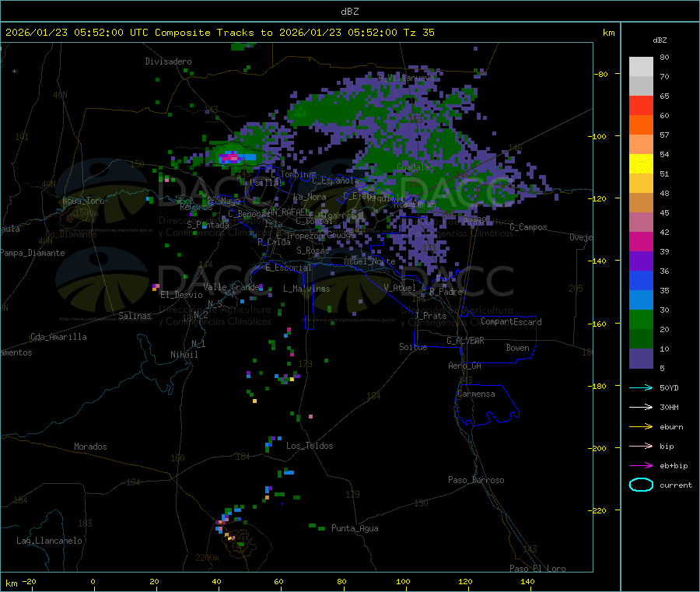Select the red 60 dBZ color swatch
The height and width of the screenshot is (592, 700).
point(641,105)
